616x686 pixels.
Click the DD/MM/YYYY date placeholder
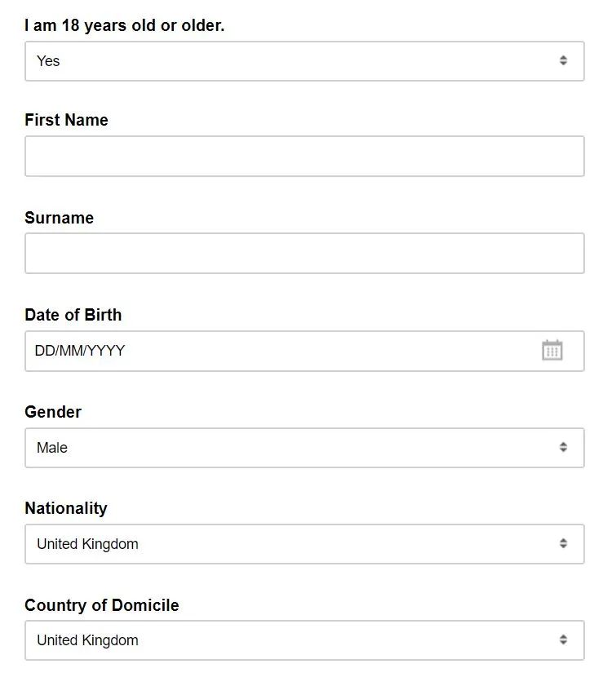pyautogui.click(x=80, y=351)
